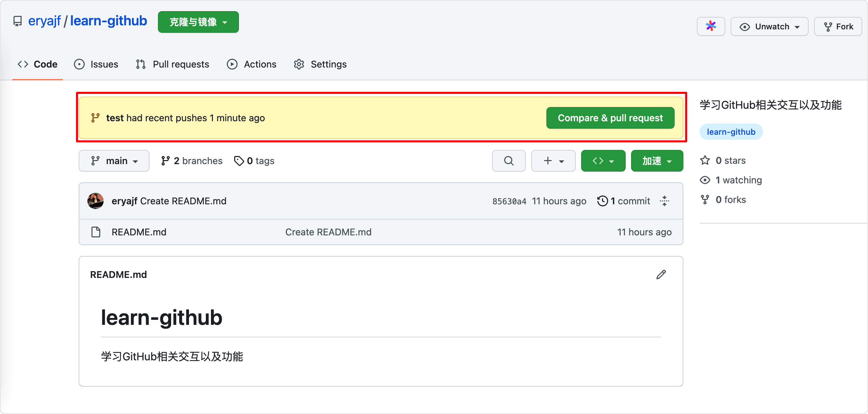868x414 pixels.
Task: Click the branch icon in the yellow banner
Action: pyautogui.click(x=95, y=118)
